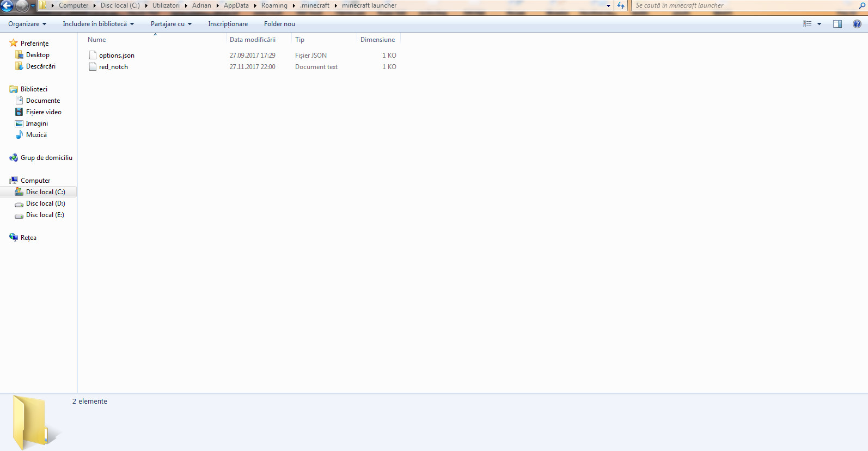The height and width of the screenshot is (451, 868).
Task: Click the Imagini picture icon
Action: [19, 123]
